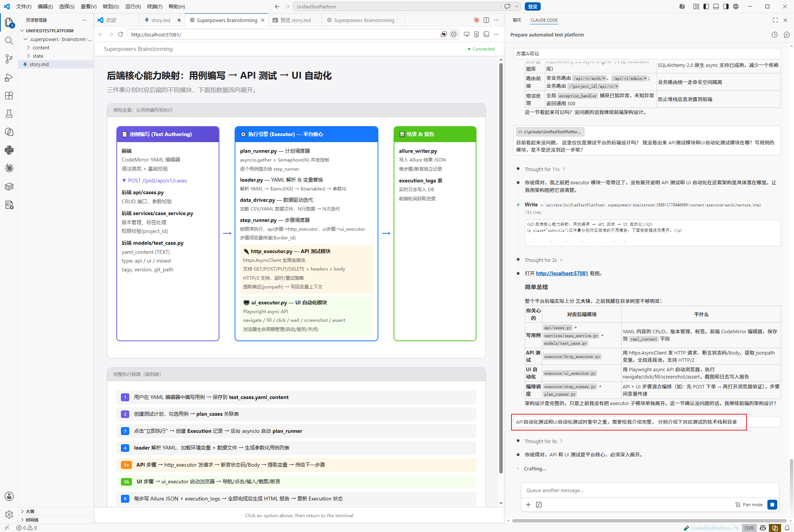The height and width of the screenshot is (532, 794).
Task: Start a new Claude conversation
Action: pos(787,35)
